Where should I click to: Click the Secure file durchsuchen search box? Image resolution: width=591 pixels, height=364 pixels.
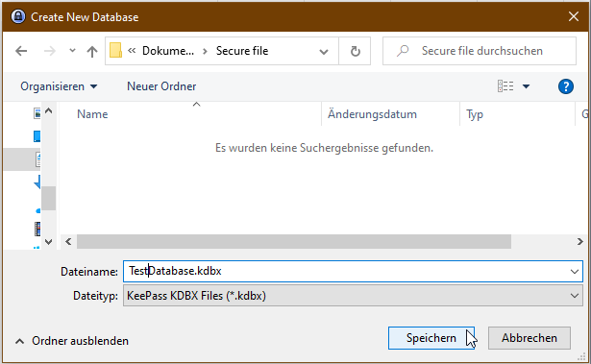tap(480, 51)
